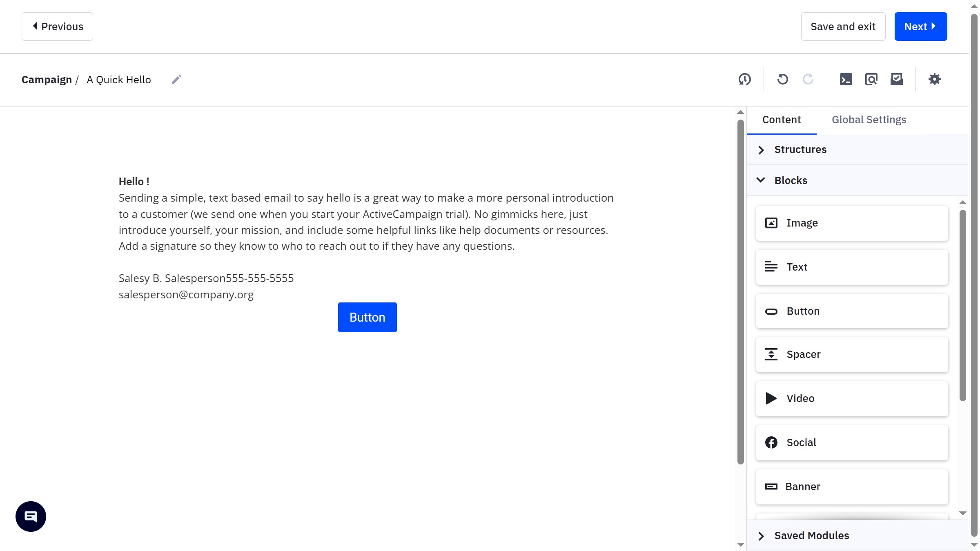The width and height of the screenshot is (980, 551).
Task: Open the chat bubble in bottom corner
Action: pos(30,516)
